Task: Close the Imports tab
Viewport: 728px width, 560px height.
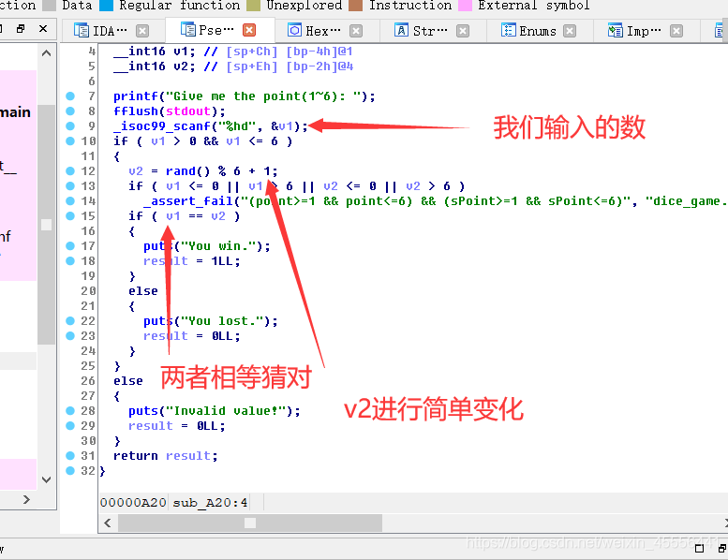Action: (676, 31)
